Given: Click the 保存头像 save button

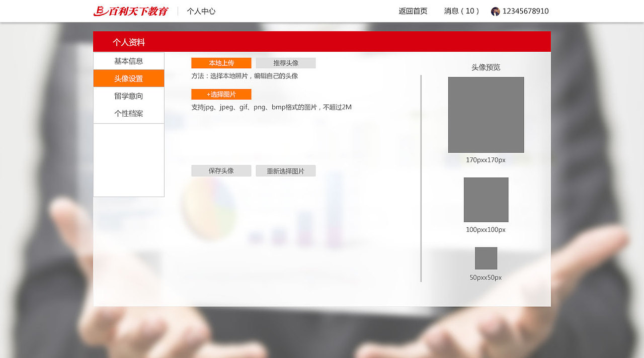Looking at the screenshot, I should [221, 170].
